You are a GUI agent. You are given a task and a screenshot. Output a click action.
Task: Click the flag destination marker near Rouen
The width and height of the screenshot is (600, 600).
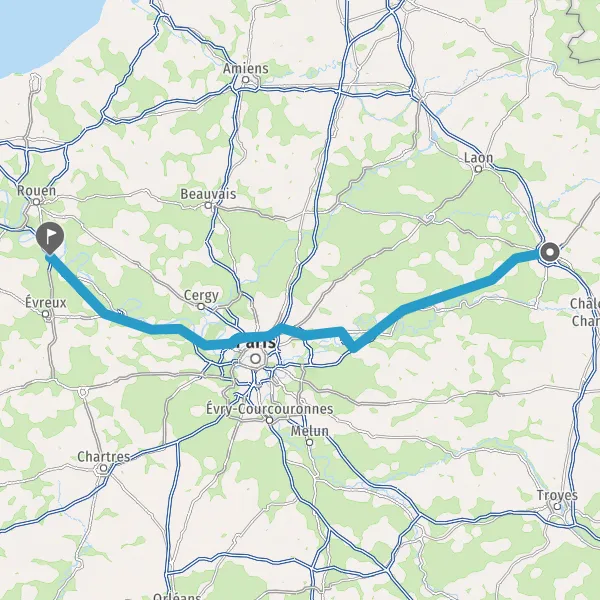(x=50, y=238)
